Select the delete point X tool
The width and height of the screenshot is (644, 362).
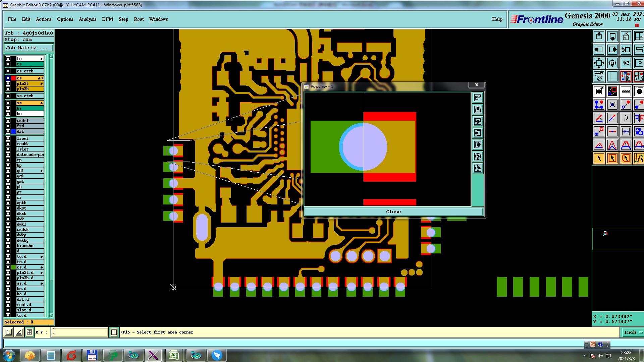(612, 105)
